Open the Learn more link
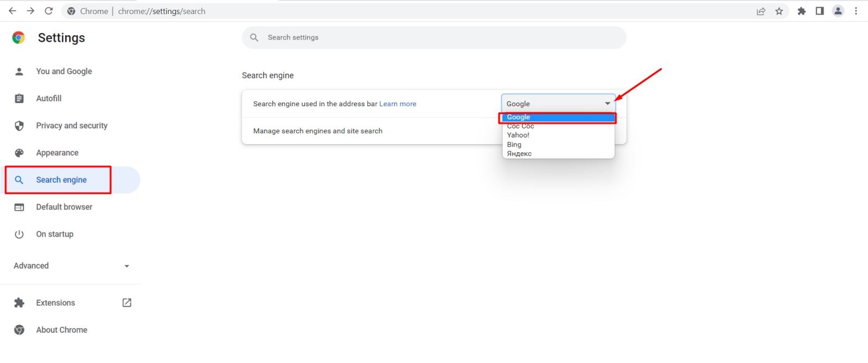The height and width of the screenshot is (363, 868). click(398, 103)
